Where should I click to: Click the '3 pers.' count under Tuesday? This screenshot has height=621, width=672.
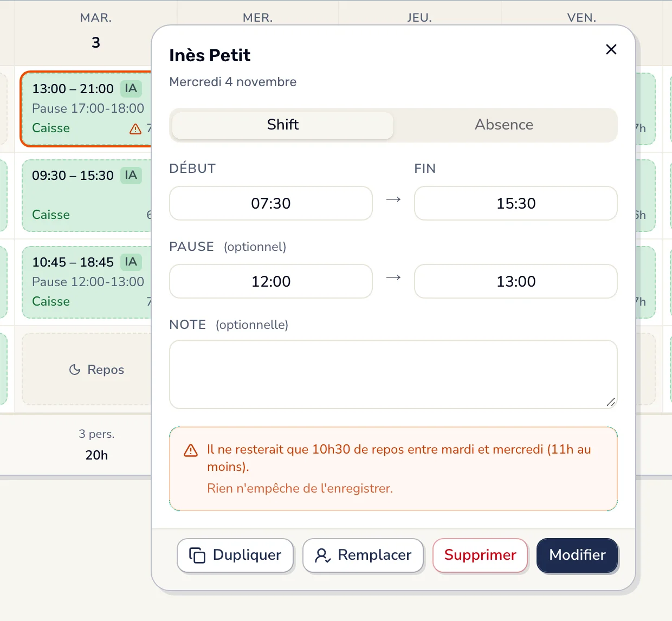coord(96,434)
